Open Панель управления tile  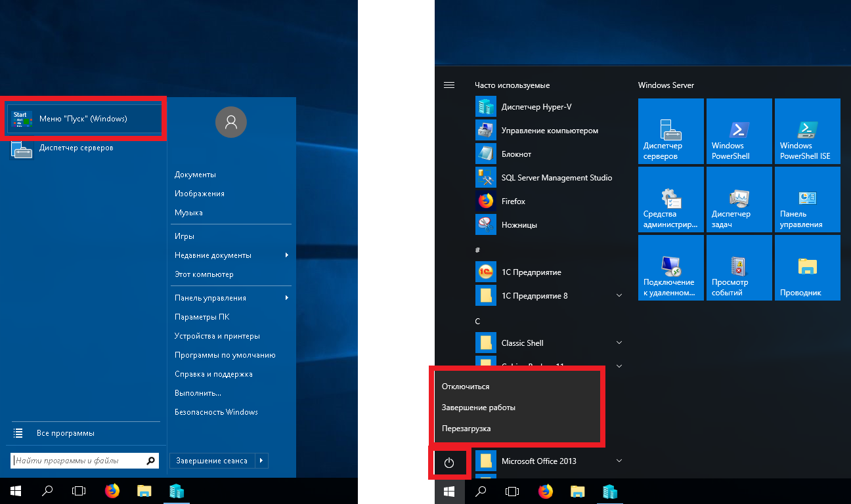click(808, 199)
